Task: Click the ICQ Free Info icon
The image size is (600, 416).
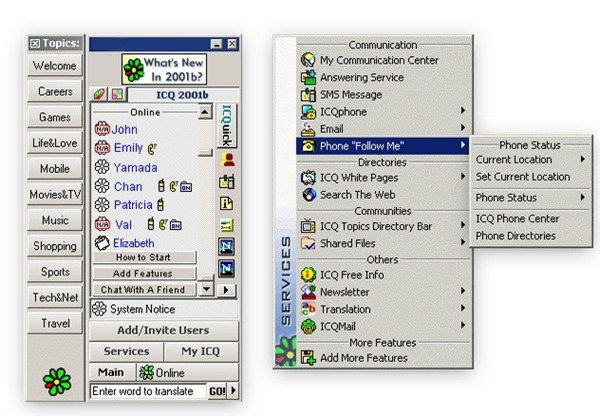Action: coord(308,274)
